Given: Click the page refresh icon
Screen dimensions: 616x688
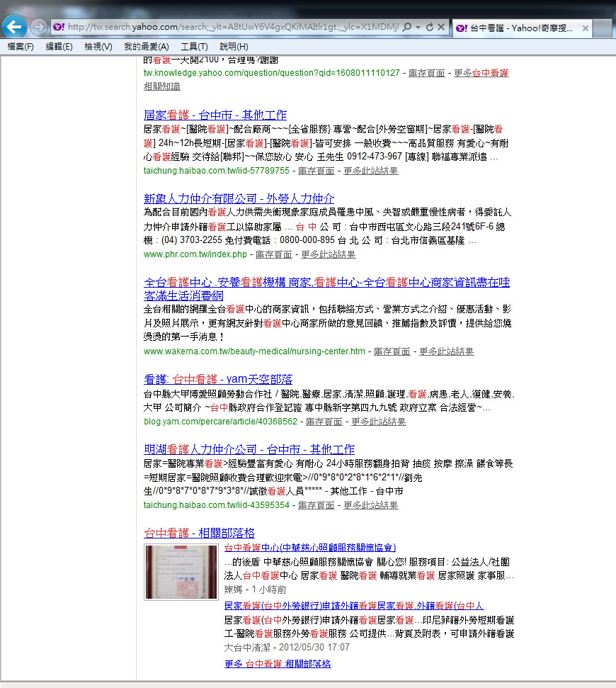Looking at the screenshot, I should click(430, 27).
